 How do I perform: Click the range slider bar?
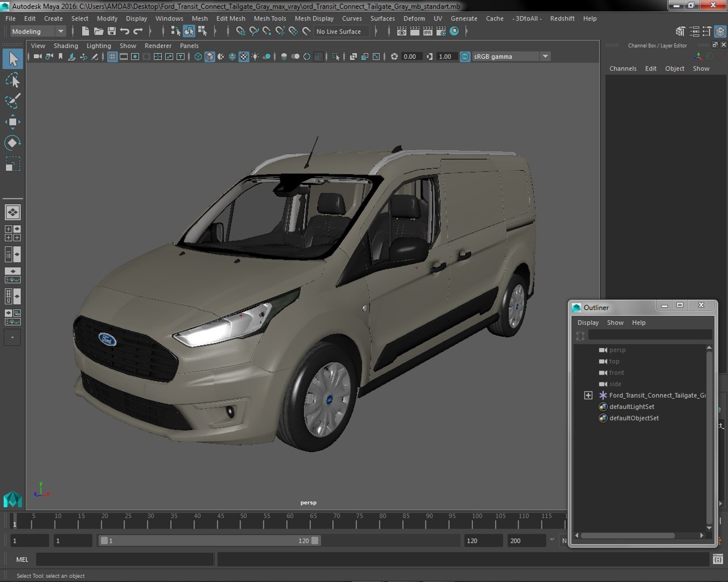pos(209,541)
